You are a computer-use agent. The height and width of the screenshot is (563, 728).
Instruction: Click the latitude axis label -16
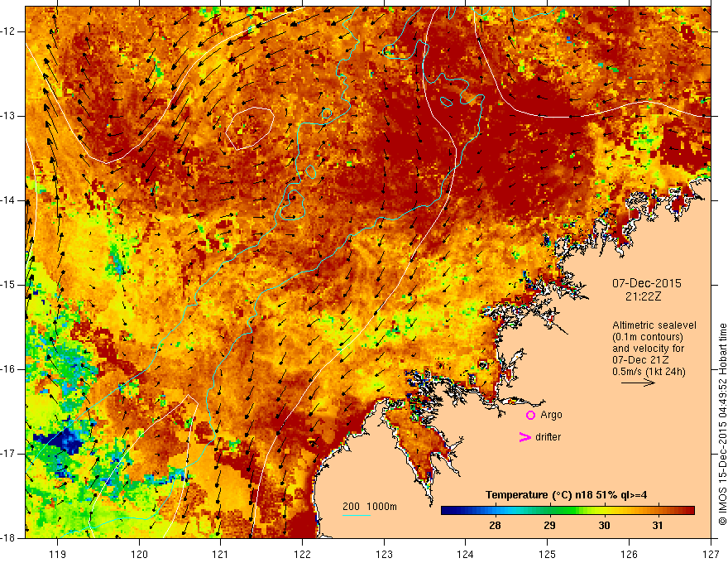pyautogui.click(x=9, y=369)
